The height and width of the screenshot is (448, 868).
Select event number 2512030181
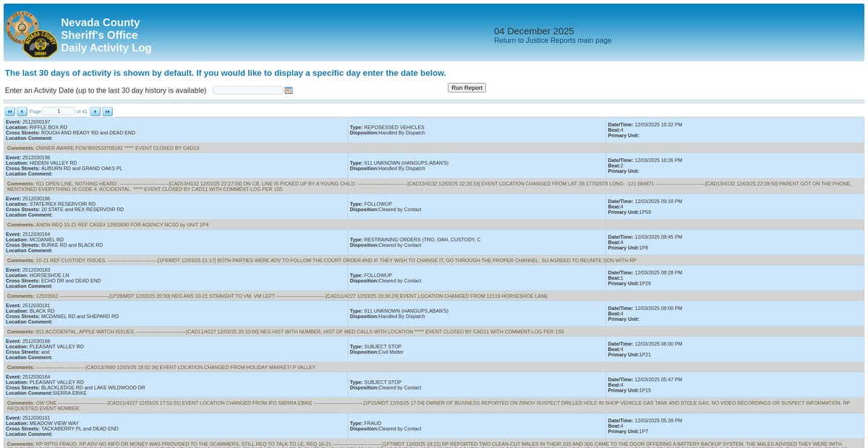tap(36, 305)
